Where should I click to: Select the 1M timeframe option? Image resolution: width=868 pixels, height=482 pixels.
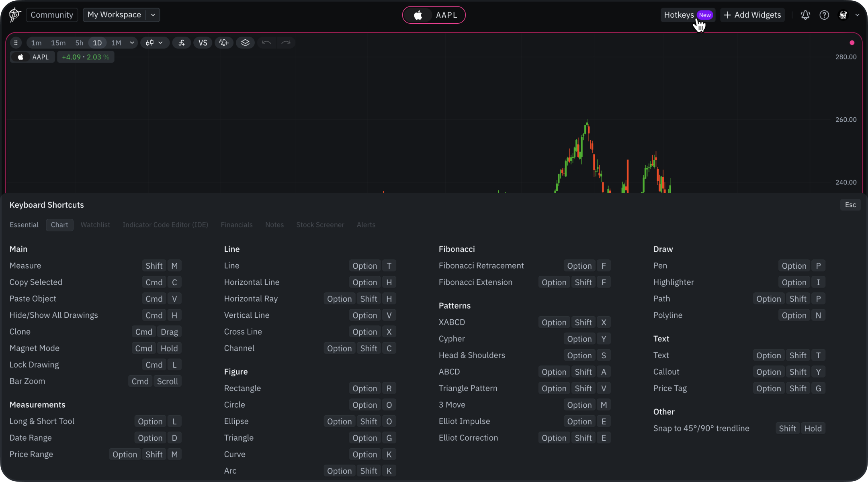point(116,43)
